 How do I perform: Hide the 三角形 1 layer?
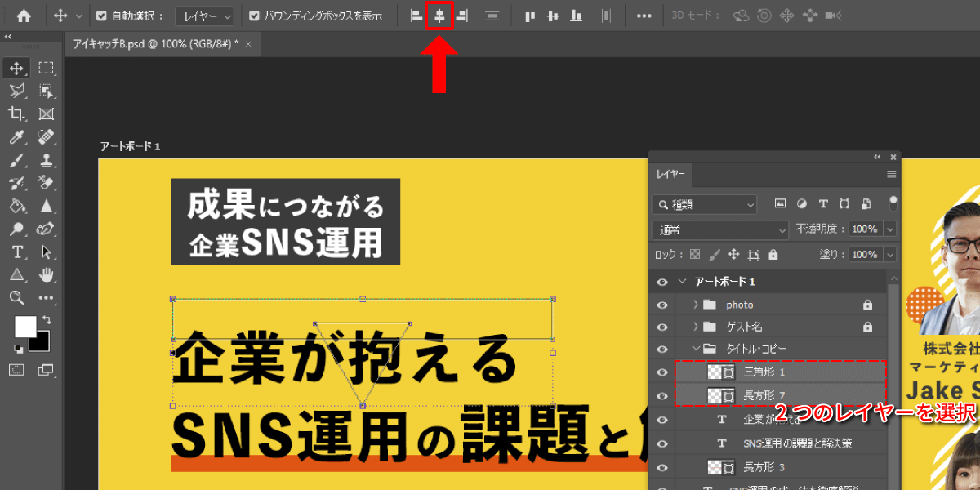[662, 372]
